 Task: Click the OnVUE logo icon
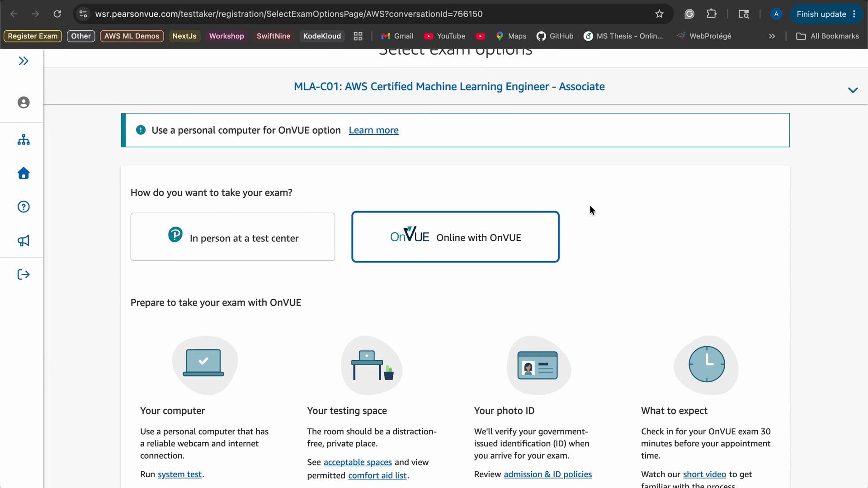point(410,235)
